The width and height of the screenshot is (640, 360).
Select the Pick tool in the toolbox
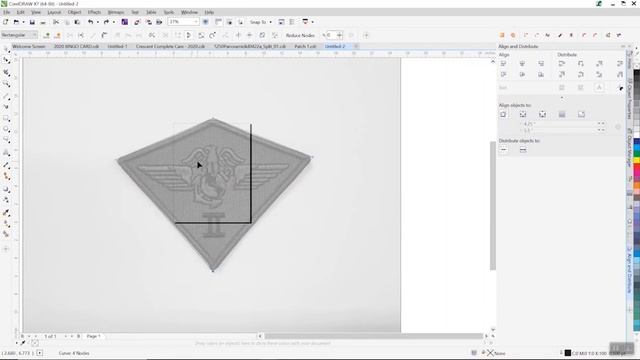(x=6, y=49)
